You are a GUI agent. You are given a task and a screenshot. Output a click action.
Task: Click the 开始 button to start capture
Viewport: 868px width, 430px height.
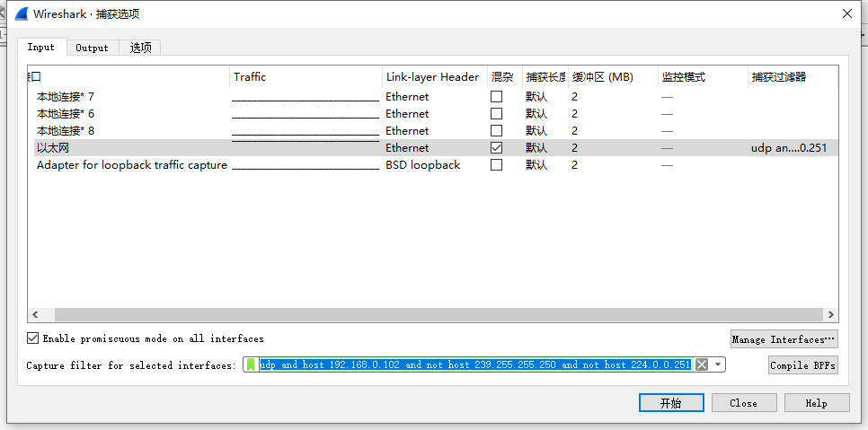(671, 403)
